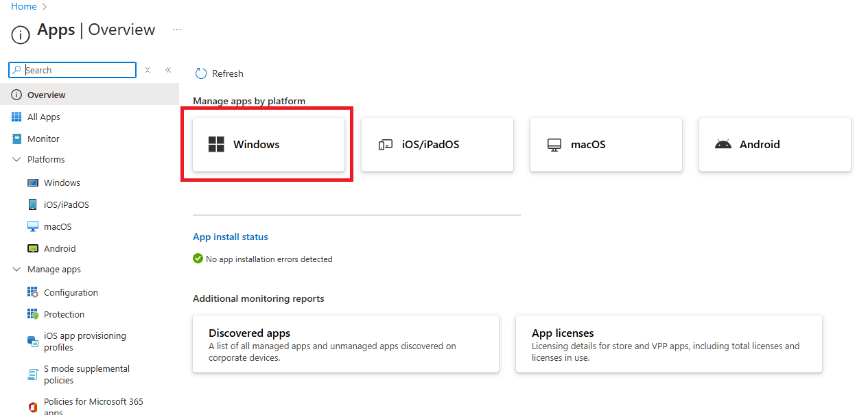Viewport: 868px width, 415px height.
Task: Click the sidebar macOS display icon
Action: [33, 226]
